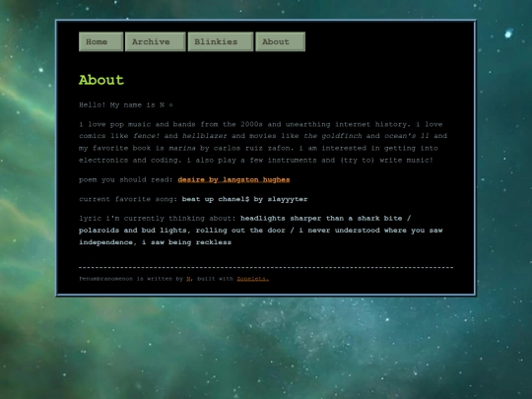Open the Home page
Viewport: 532px width, 399px height.
coord(100,41)
